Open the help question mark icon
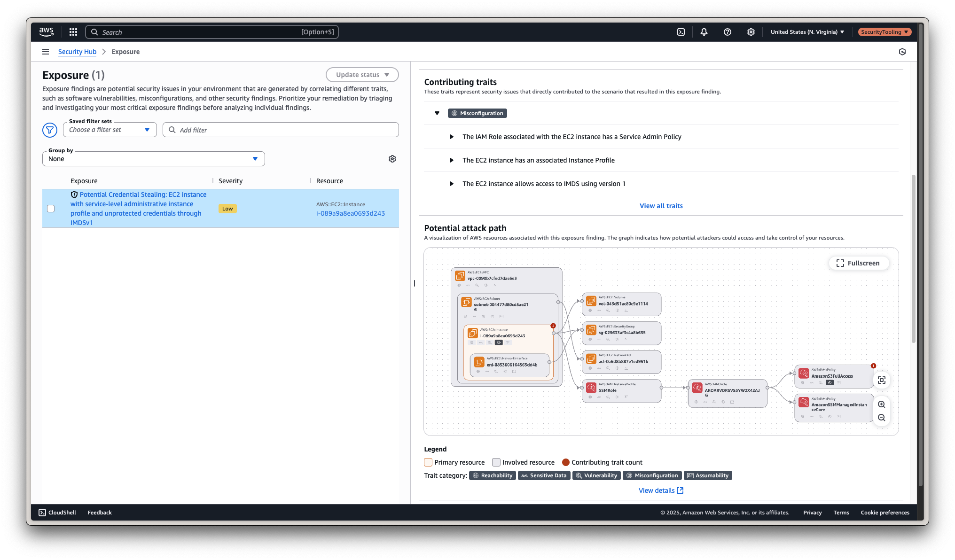 pyautogui.click(x=728, y=32)
